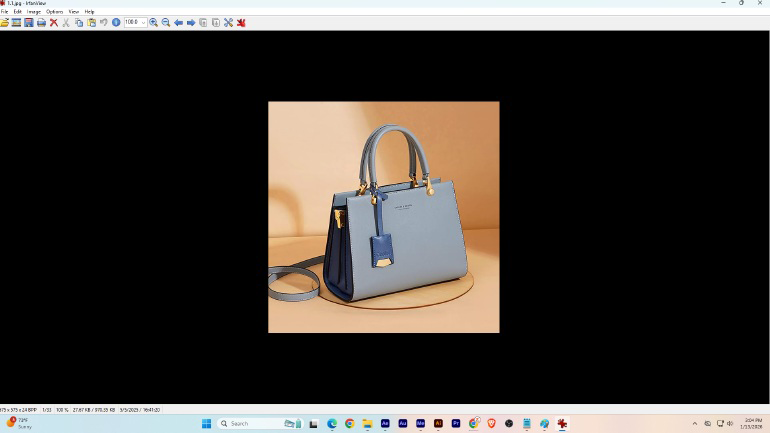
Task: Zoom out using the magnifier minus icon
Action: click(x=166, y=22)
